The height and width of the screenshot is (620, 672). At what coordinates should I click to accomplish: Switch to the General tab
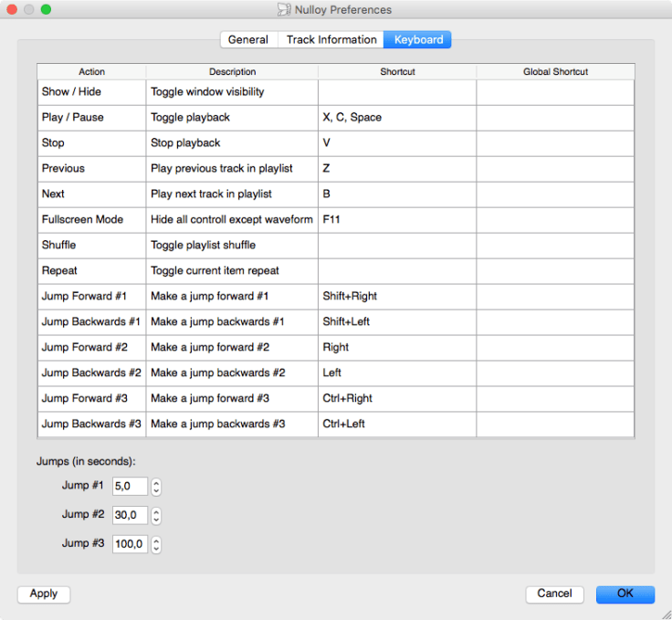248,39
